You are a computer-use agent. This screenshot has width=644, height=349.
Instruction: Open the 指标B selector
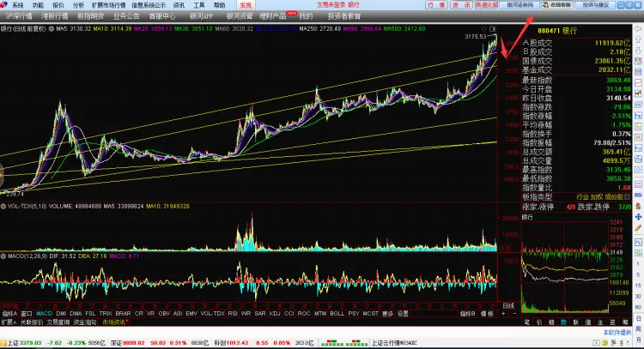coord(467,313)
